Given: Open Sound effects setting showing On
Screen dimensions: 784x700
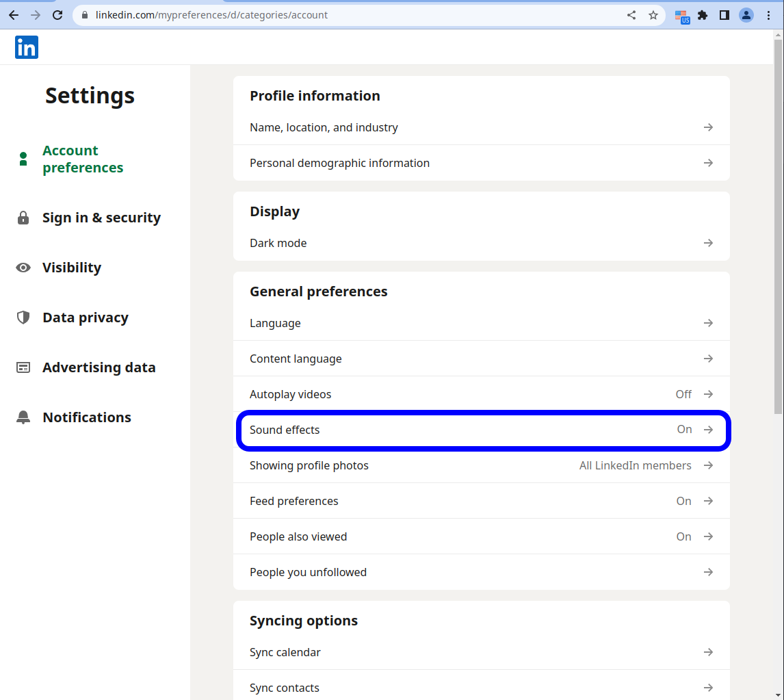Looking at the screenshot, I should (481, 430).
